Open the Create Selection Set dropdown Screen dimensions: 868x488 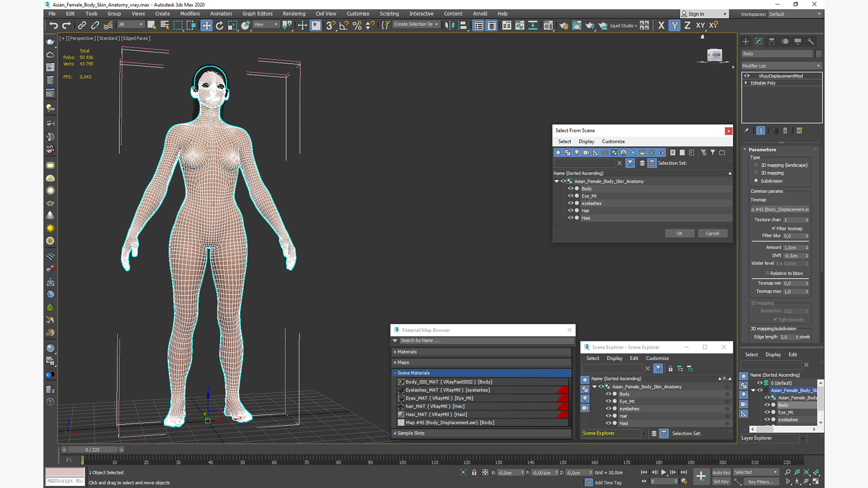416,24
